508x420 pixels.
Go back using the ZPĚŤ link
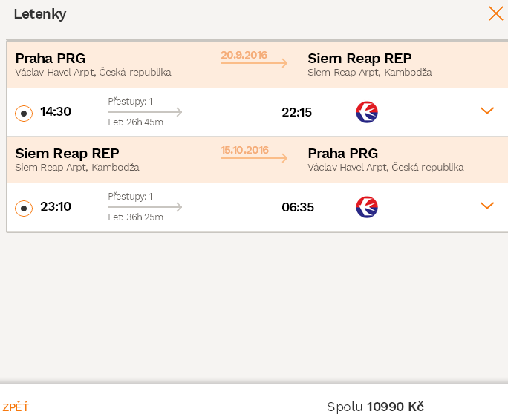(x=16, y=407)
